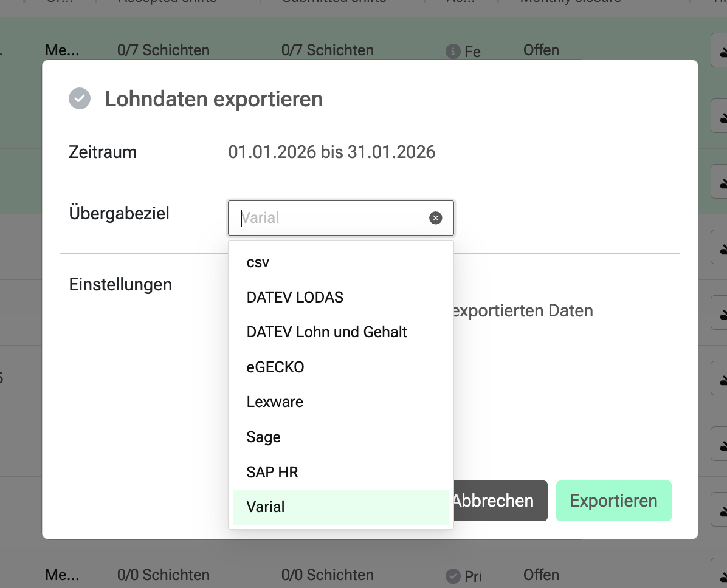Screen dimensions: 727x588
Task: Select Sage as the Übergabeziel
Action: click(264, 437)
